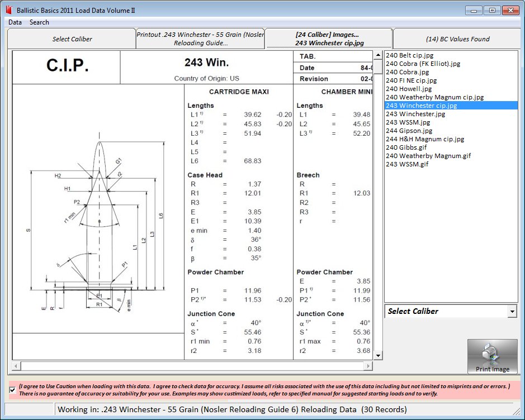Click the horizontal scrollbar left arrow
Viewport: 525px width, 420px height.
16,366
